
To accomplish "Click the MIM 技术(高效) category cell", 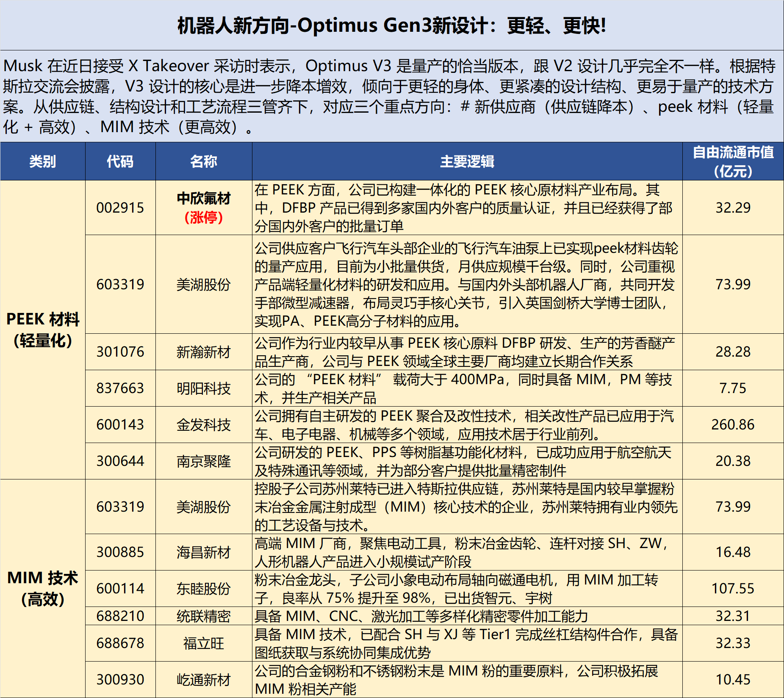I will click(x=43, y=588).
